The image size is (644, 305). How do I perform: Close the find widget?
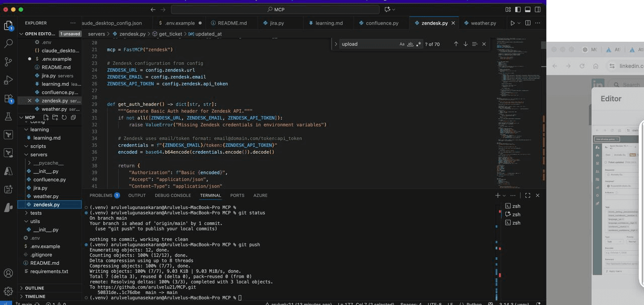point(484,44)
